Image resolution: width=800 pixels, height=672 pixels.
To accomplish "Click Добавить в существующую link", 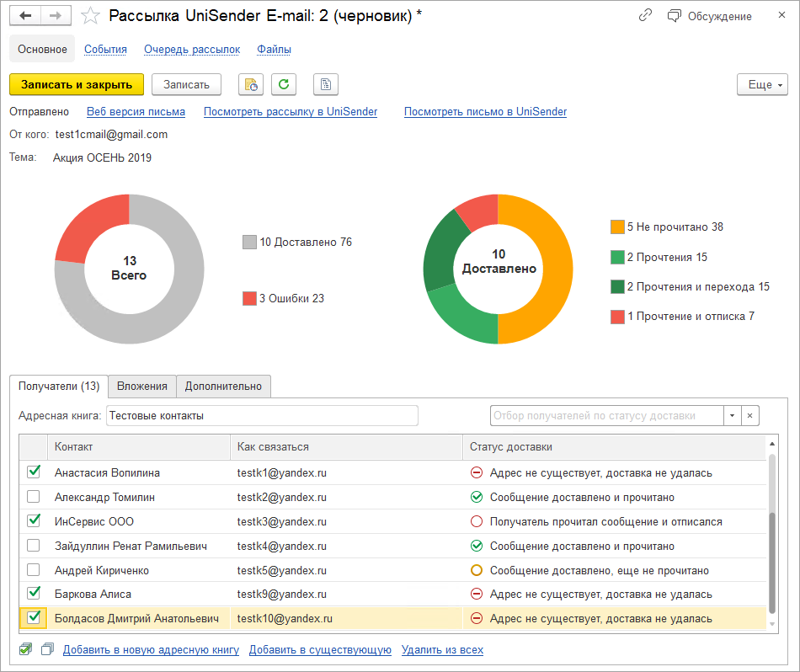I will click(320, 650).
